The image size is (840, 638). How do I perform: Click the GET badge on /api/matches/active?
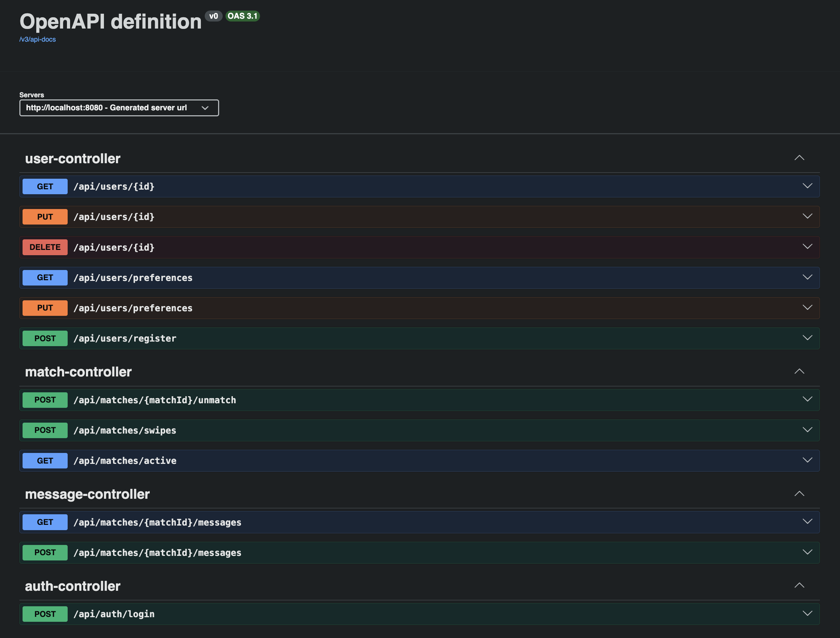coord(45,461)
